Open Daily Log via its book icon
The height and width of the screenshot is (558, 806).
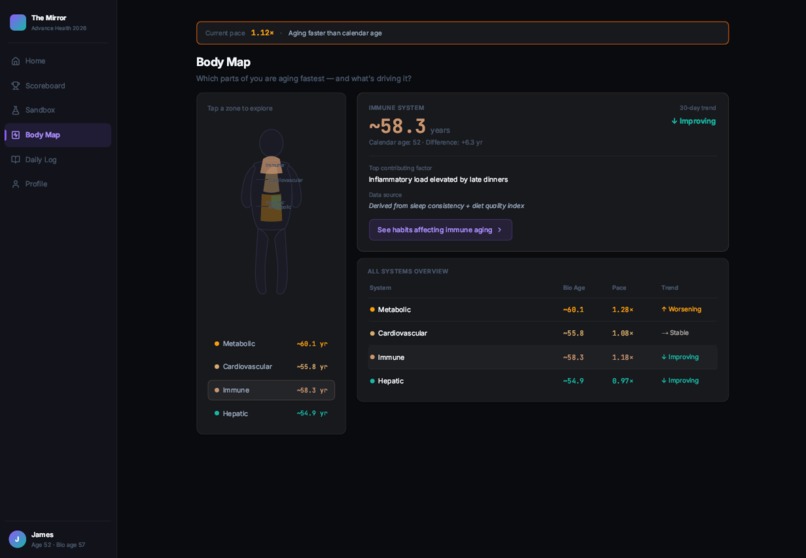point(15,159)
